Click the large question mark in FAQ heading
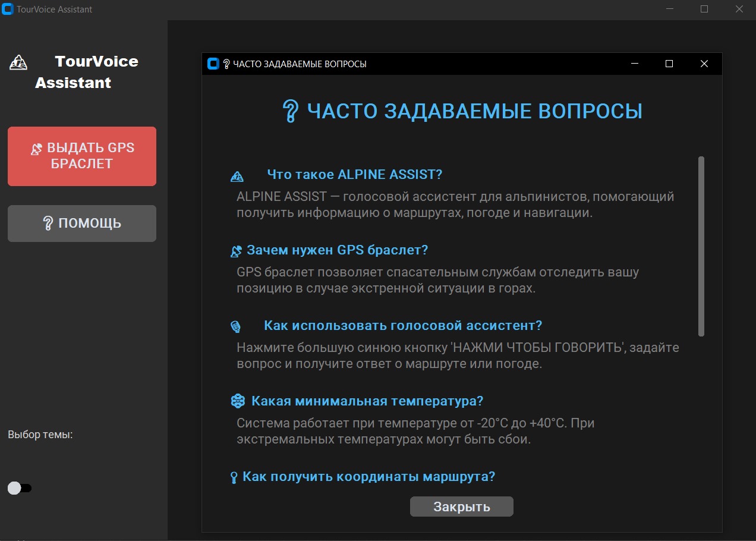Screen dimensions: 756x541 coord(290,111)
